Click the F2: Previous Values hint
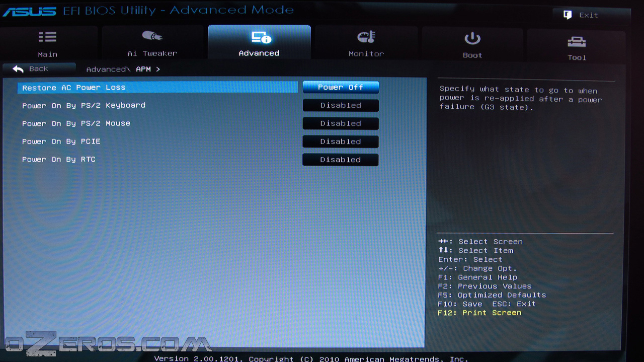 pos(485,286)
